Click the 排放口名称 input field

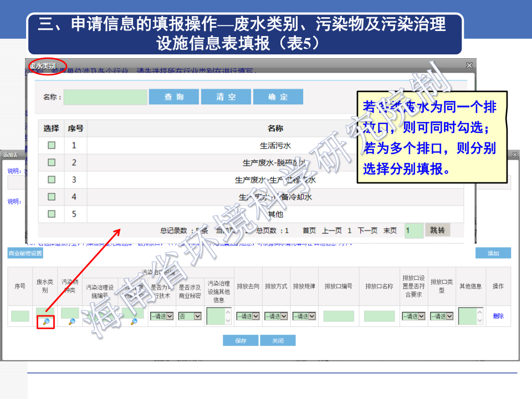379,316
